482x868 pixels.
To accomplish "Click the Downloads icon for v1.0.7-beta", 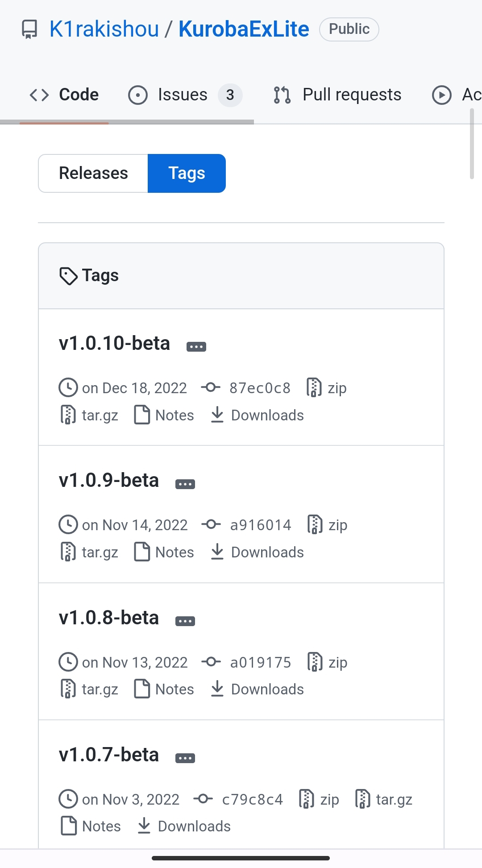I will pos(144,826).
